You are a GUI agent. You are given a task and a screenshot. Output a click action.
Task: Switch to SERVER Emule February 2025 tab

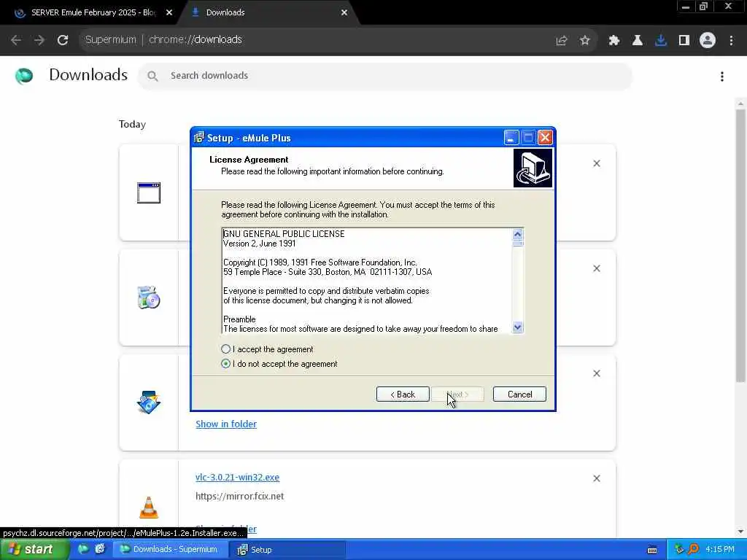93,12
